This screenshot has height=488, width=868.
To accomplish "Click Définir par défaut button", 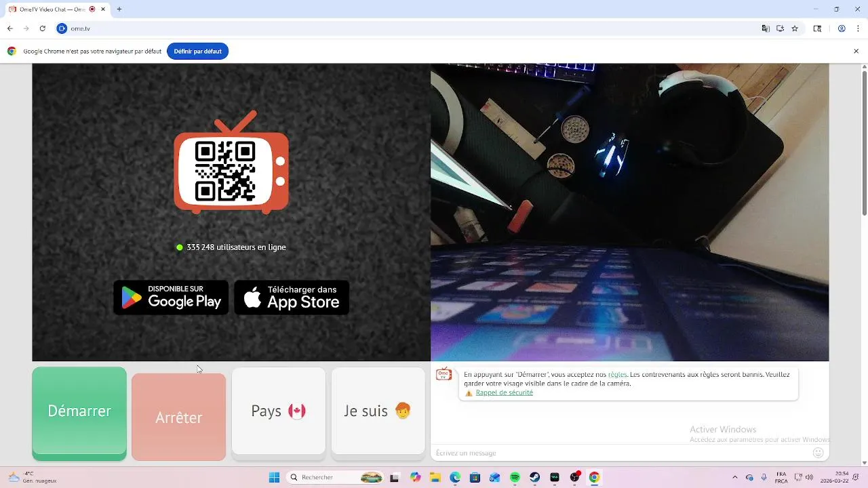I will point(197,51).
